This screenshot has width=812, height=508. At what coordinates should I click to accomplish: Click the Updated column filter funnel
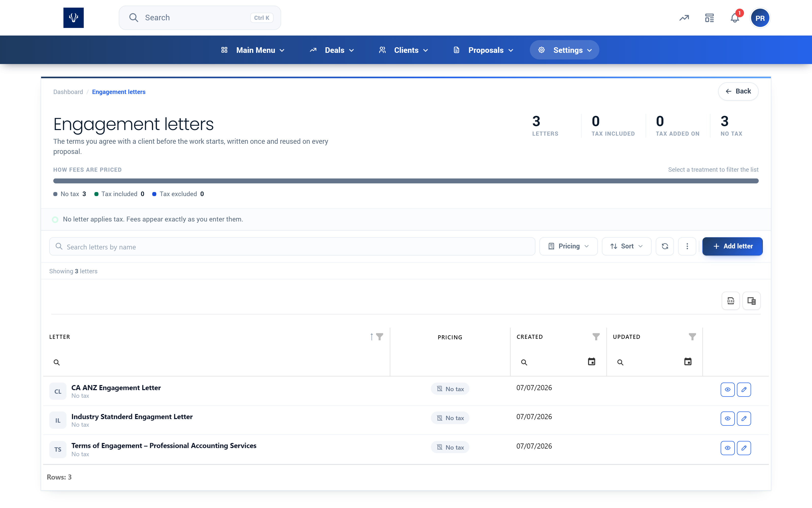coord(692,337)
